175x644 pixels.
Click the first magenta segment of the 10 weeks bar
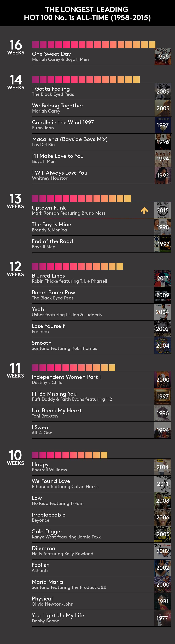point(35,455)
